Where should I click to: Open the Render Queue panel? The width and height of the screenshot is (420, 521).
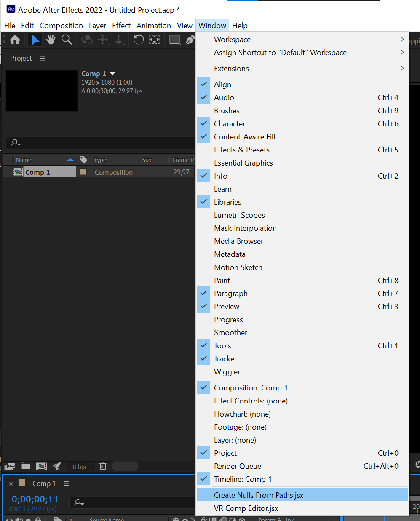click(x=302, y=466)
